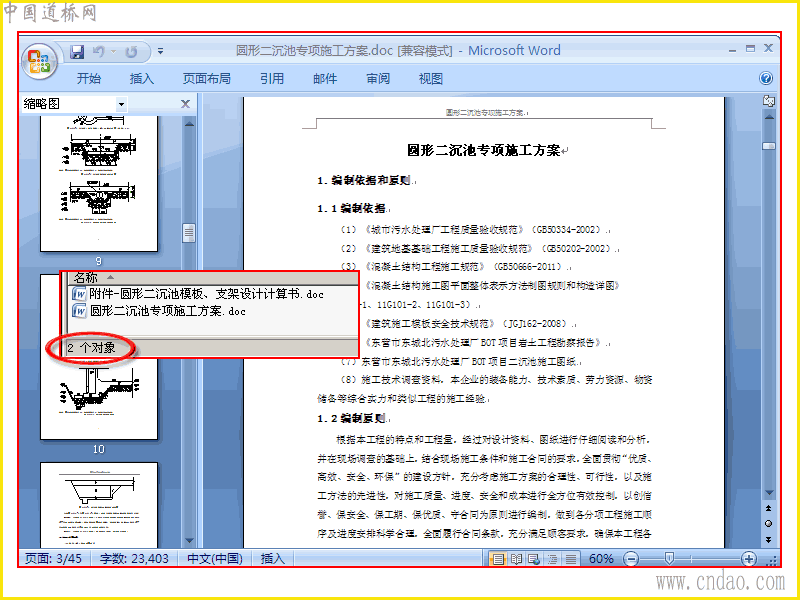
Task: Click the window resize grip in status bar
Action: coord(773,560)
